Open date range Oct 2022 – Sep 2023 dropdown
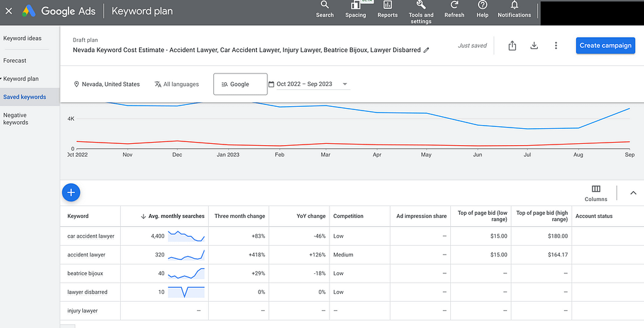This screenshot has height=328, width=644. (312, 84)
